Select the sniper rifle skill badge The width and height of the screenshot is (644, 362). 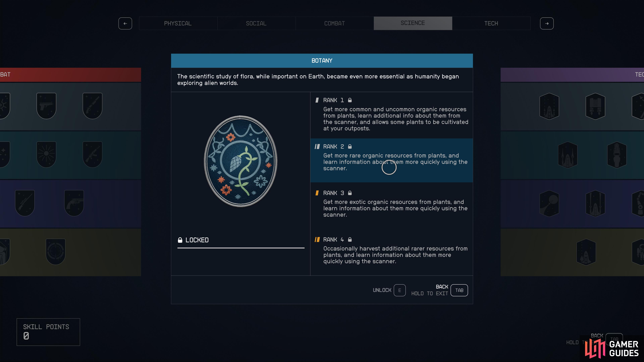coord(25,203)
